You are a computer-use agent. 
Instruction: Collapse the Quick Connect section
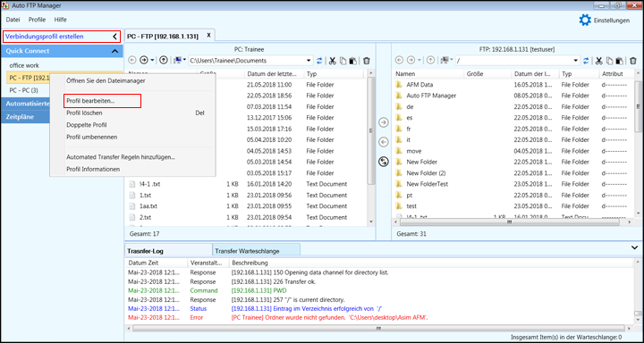click(x=114, y=51)
